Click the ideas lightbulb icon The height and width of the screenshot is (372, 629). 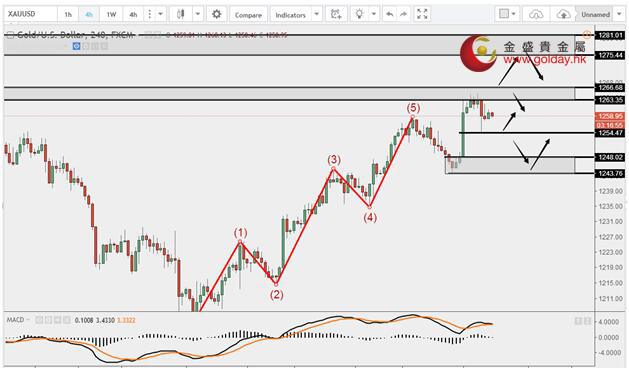pyautogui.click(x=359, y=14)
